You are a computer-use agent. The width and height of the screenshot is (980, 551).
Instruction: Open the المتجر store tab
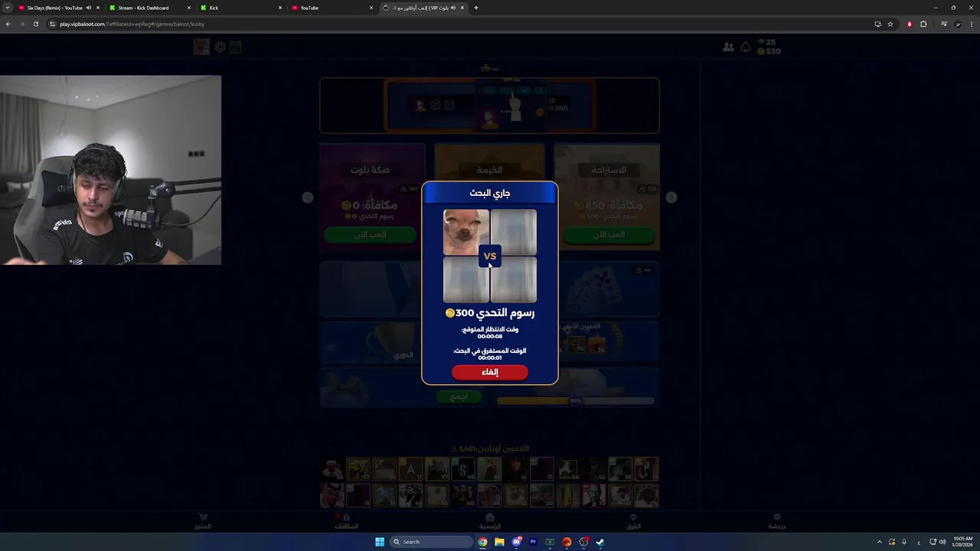(203, 522)
